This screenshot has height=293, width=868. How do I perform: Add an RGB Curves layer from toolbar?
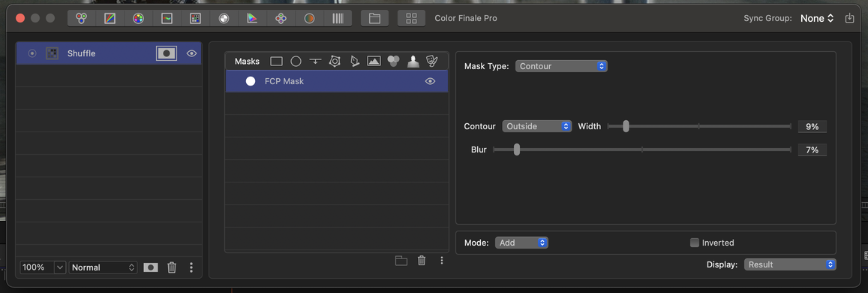[x=110, y=18]
